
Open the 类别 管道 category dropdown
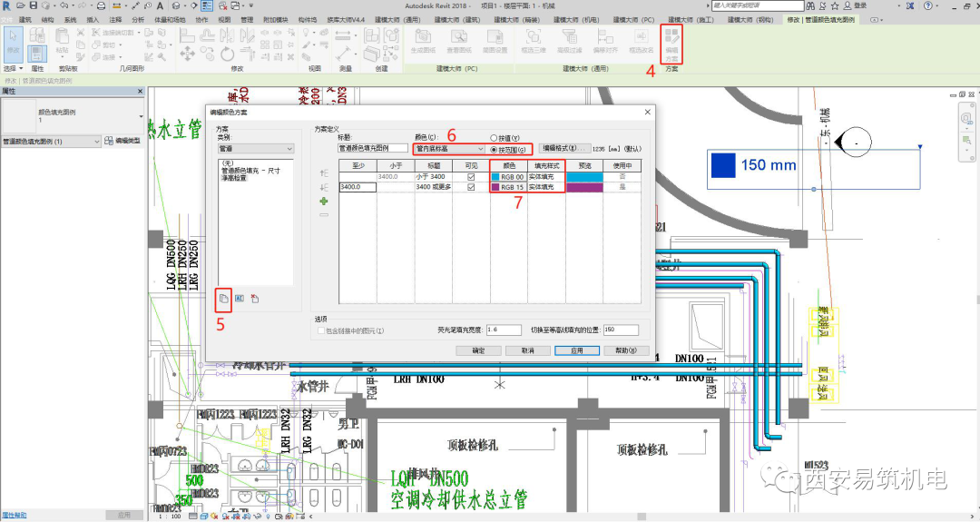pos(255,149)
